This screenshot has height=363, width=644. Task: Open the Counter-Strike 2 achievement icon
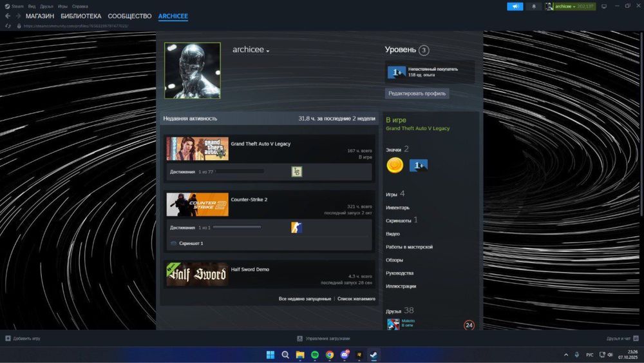click(x=296, y=228)
